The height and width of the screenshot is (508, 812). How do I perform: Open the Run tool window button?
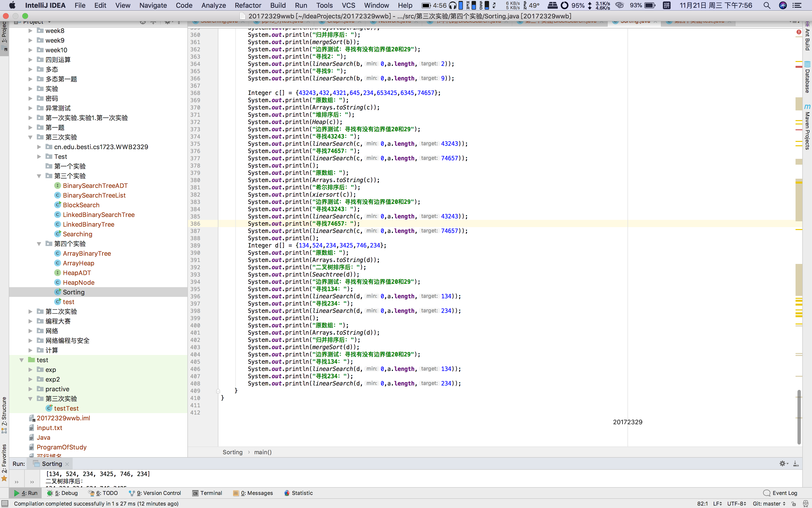pyautogui.click(x=26, y=493)
